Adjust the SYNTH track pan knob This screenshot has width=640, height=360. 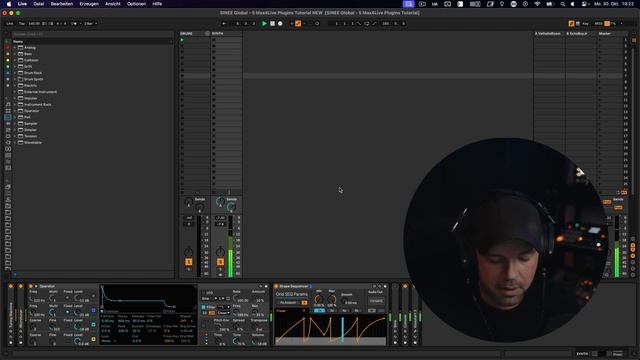[220, 251]
